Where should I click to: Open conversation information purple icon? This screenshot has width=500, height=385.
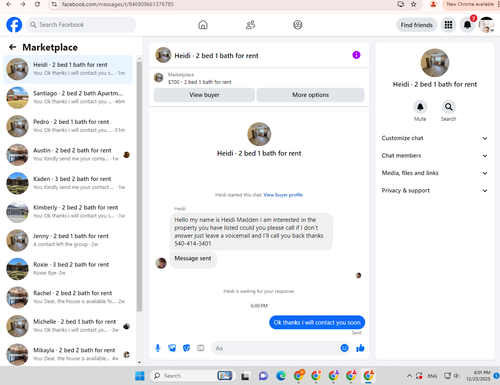[356, 55]
